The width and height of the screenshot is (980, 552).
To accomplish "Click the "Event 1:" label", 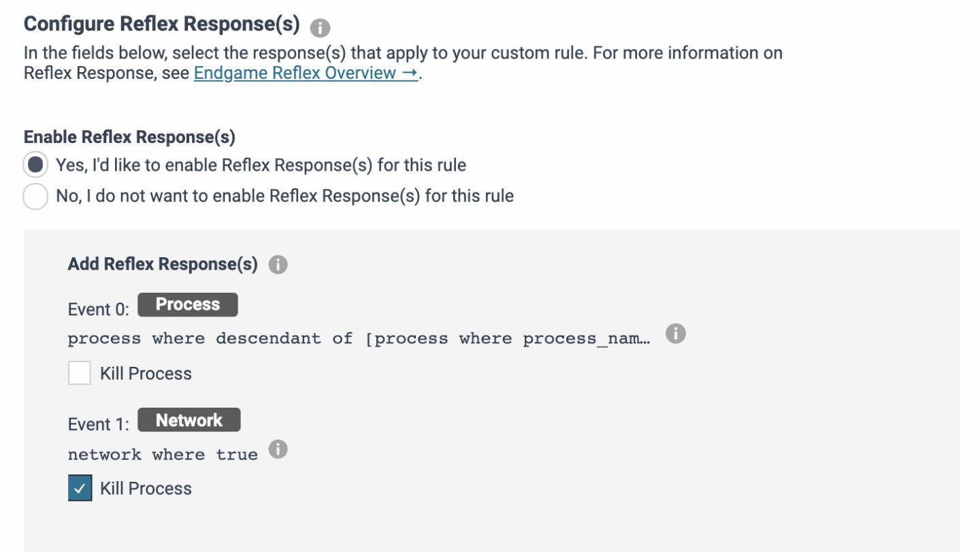I will (x=97, y=423).
